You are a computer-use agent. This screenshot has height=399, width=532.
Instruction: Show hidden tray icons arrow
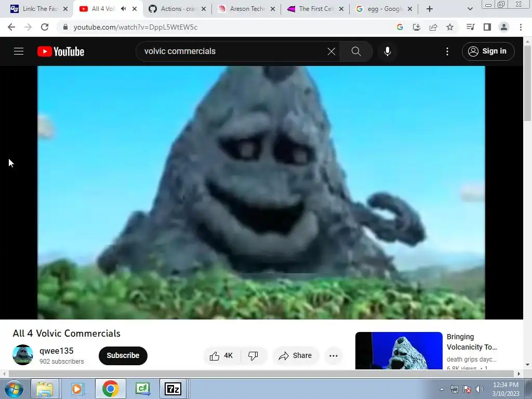pyautogui.click(x=442, y=389)
